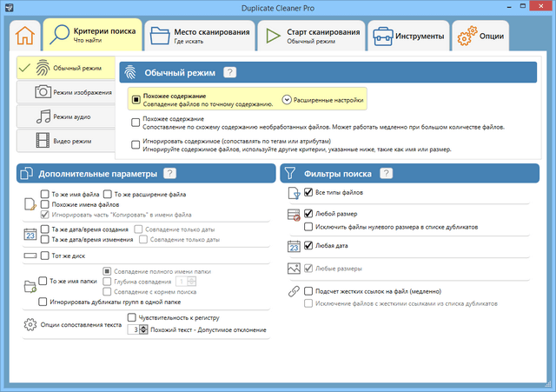The image size is (556, 392).
Task: Open the Старт сканирования tab
Action: click(x=314, y=37)
